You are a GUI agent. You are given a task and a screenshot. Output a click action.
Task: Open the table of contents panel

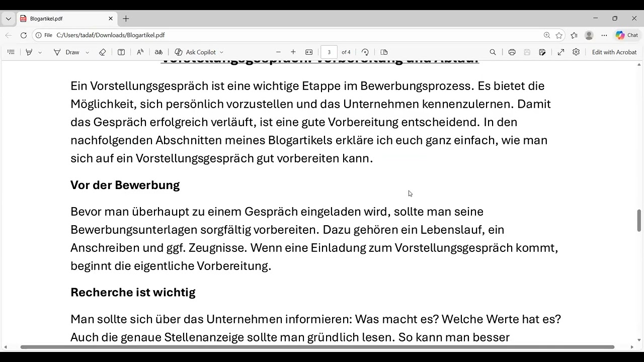point(11,52)
